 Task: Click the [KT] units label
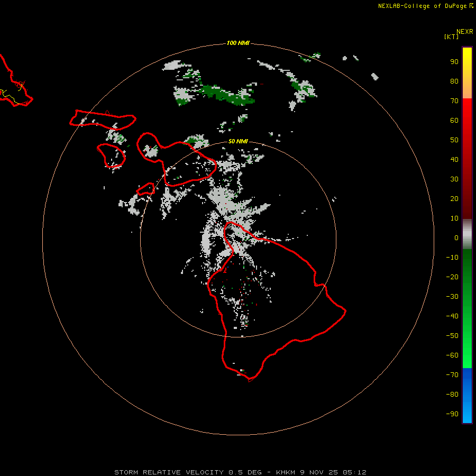point(451,36)
